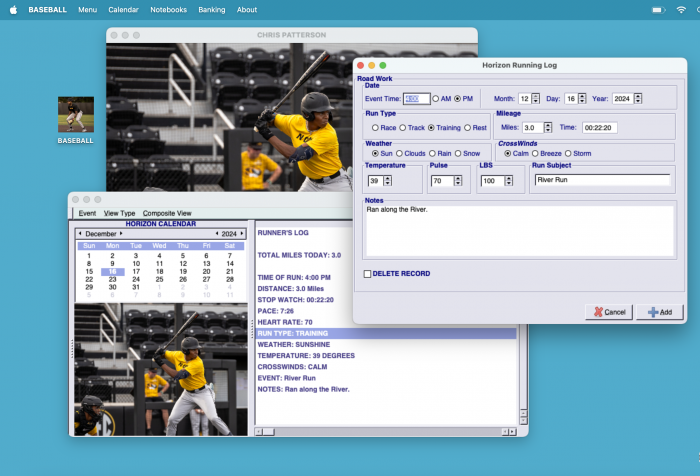The image size is (700, 476).
Task: Open the Notebooks menu
Action: point(168,9)
